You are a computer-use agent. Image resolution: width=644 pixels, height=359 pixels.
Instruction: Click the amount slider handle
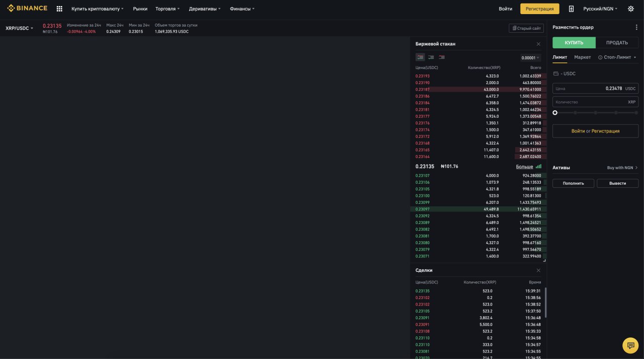555,113
